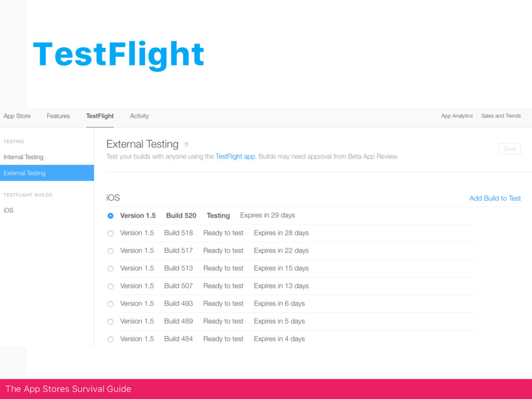Click the Save button

510,149
